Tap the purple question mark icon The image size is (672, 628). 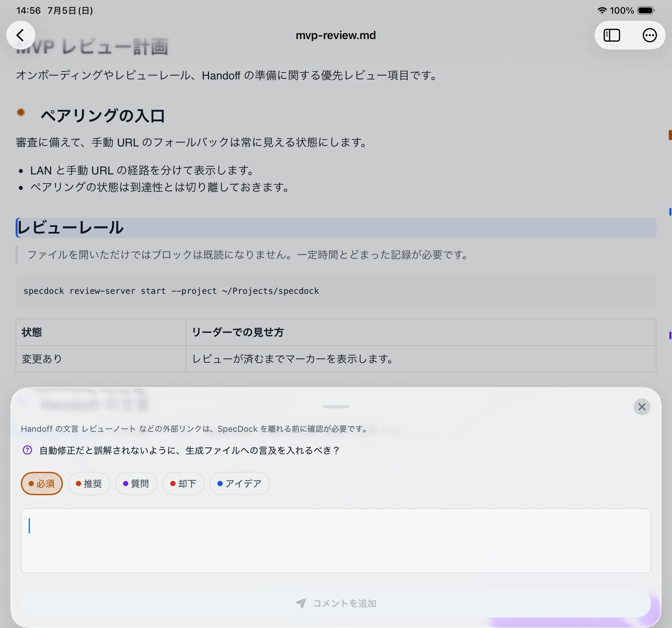[27, 450]
